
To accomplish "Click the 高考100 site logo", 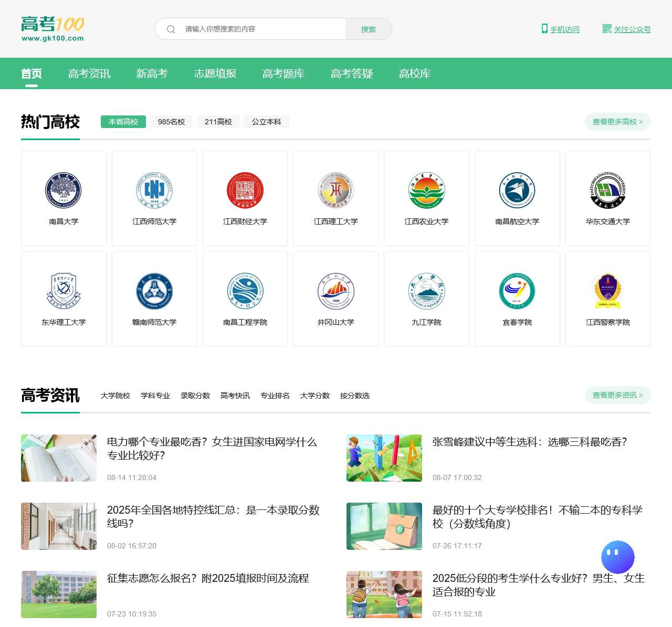I will [52, 29].
